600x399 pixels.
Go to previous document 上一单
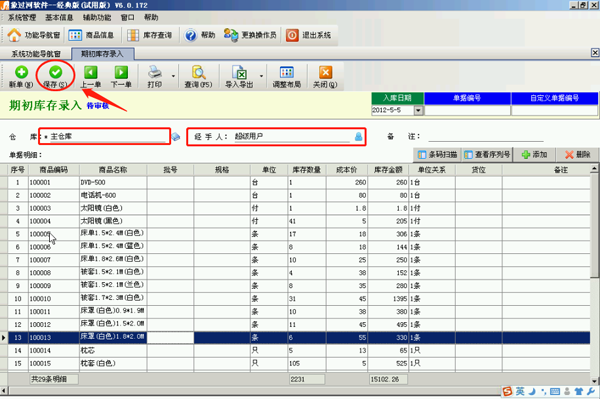click(x=91, y=72)
